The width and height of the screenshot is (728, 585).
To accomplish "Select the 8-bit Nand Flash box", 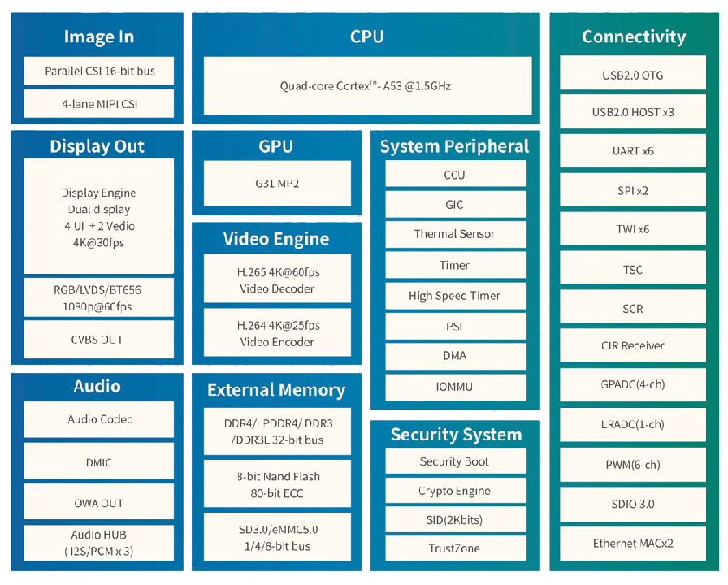I will pyautogui.click(x=277, y=485).
